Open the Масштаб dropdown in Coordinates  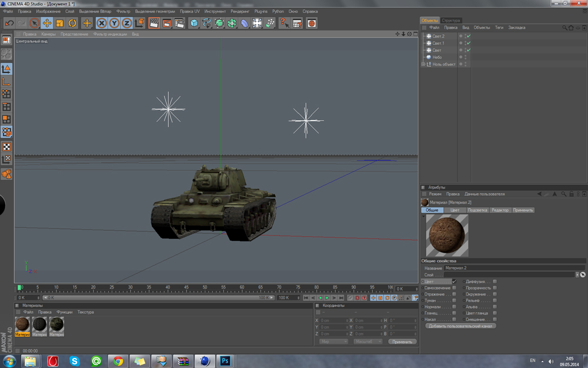pos(367,342)
